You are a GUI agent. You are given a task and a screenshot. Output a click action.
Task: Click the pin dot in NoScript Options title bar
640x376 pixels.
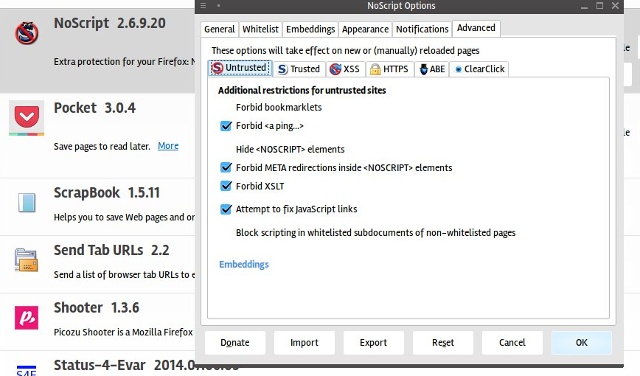[x=219, y=6]
